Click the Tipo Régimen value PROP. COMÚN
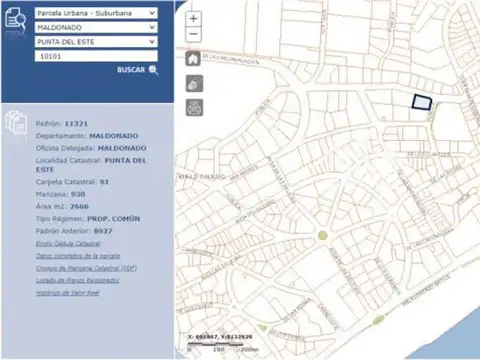Viewport: 480px width, 360px height. click(114, 219)
